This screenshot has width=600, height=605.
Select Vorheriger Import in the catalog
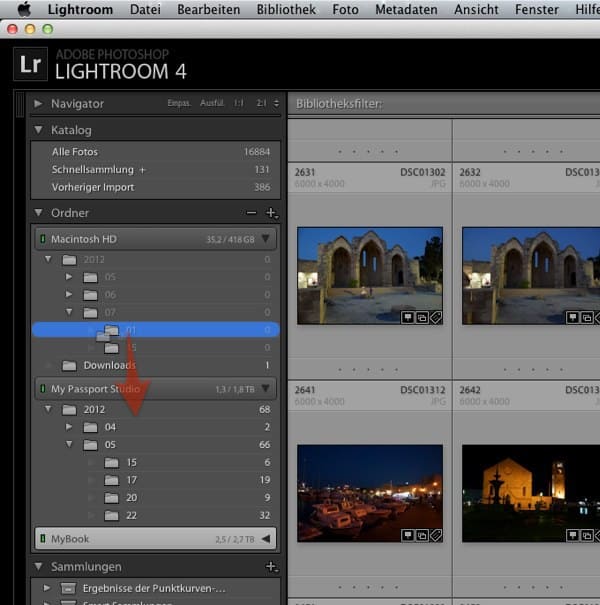92,187
